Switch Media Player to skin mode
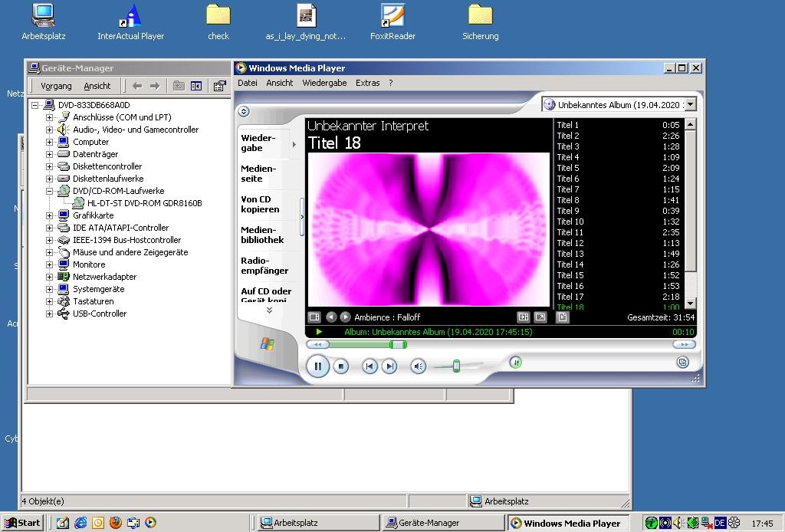The image size is (785, 532). point(682,362)
